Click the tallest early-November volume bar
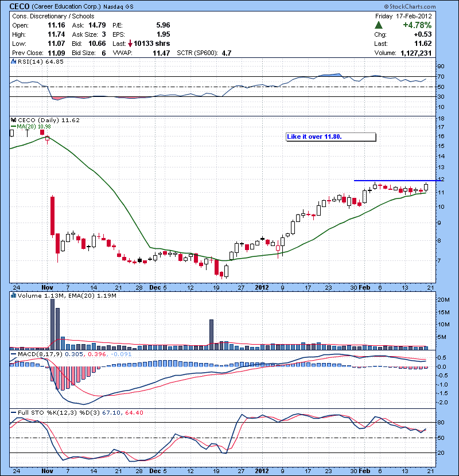Image resolution: width=459 pixels, height=476 pixels. 52,324
